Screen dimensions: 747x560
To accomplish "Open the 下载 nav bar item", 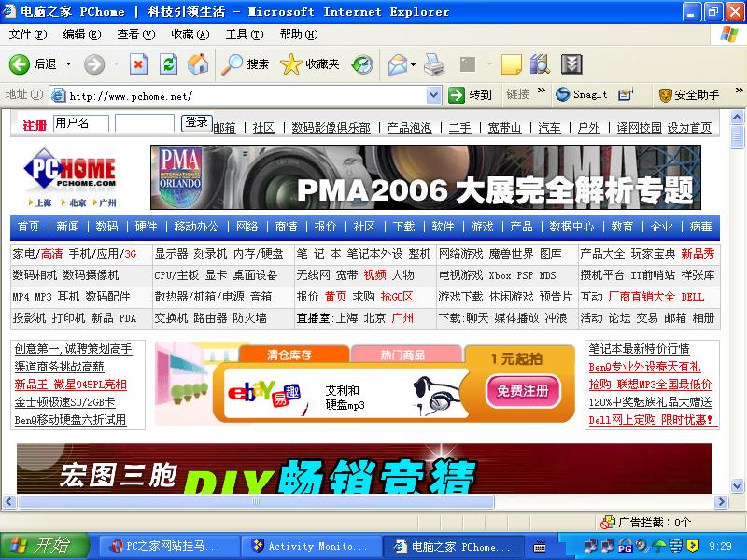I will (403, 227).
